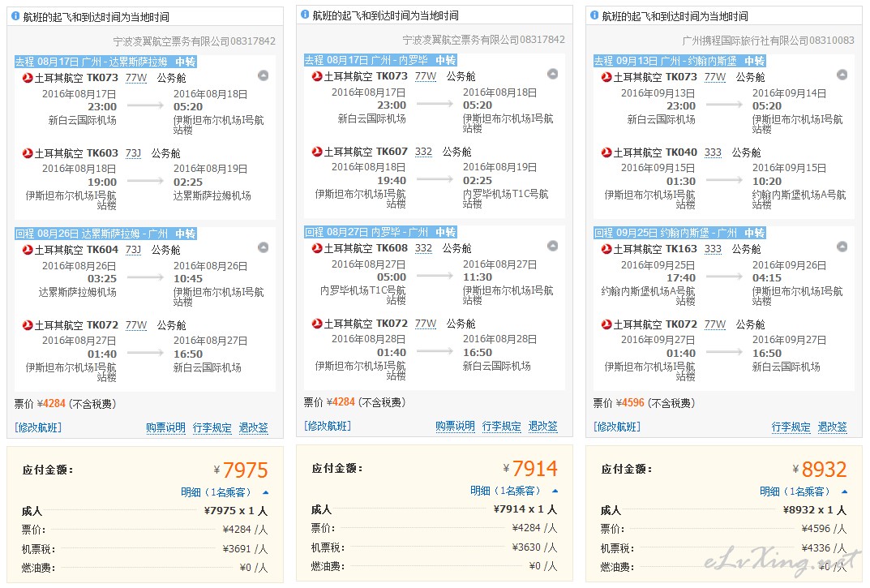Open 行李规定 for the 内罗毕 itinerary

[502, 426]
